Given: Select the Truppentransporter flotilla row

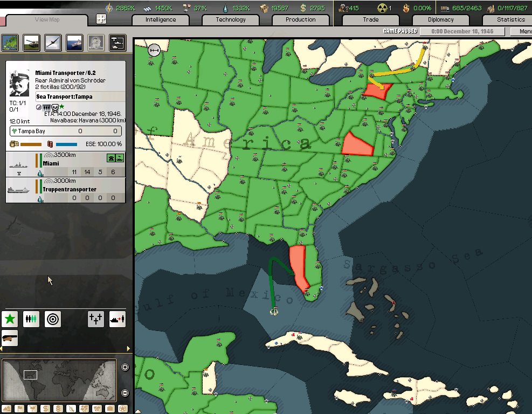Looking at the screenshot, I should [65, 190].
